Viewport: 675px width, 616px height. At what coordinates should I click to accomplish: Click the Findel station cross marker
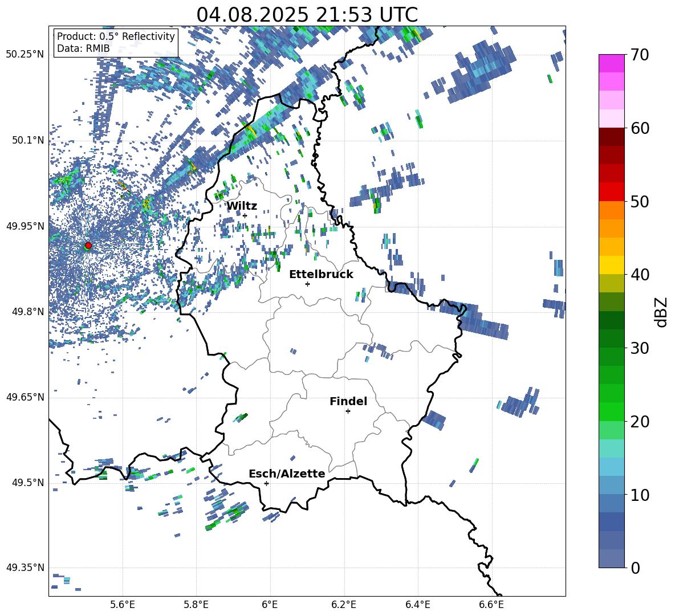[x=348, y=411]
